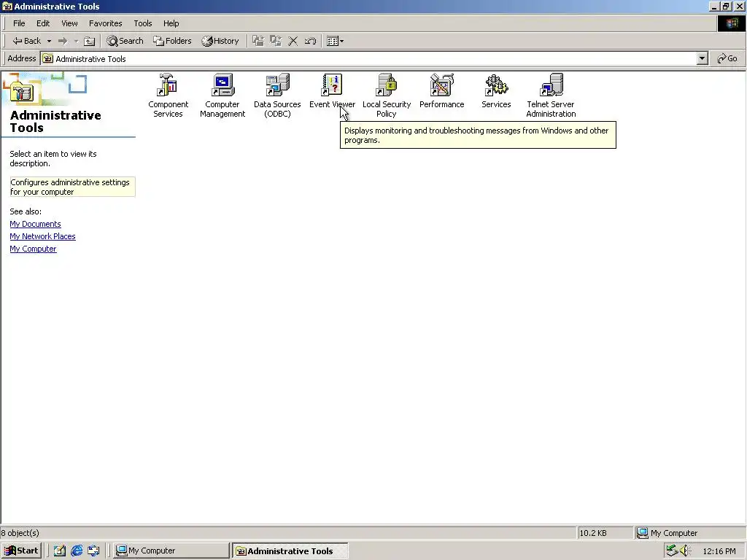The width and height of the screenshot is (747, 560).
Task: Open the Help menu
Action: [x=171, y=23]
